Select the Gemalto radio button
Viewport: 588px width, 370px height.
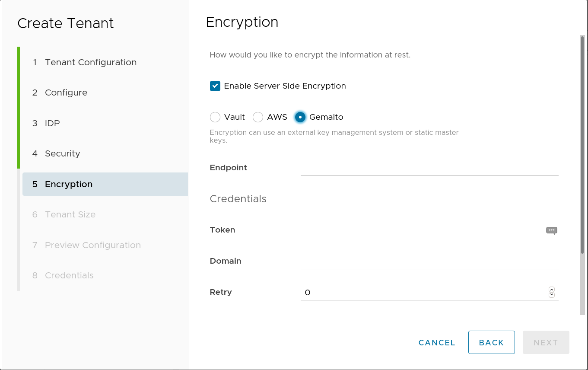pos(301,117)
